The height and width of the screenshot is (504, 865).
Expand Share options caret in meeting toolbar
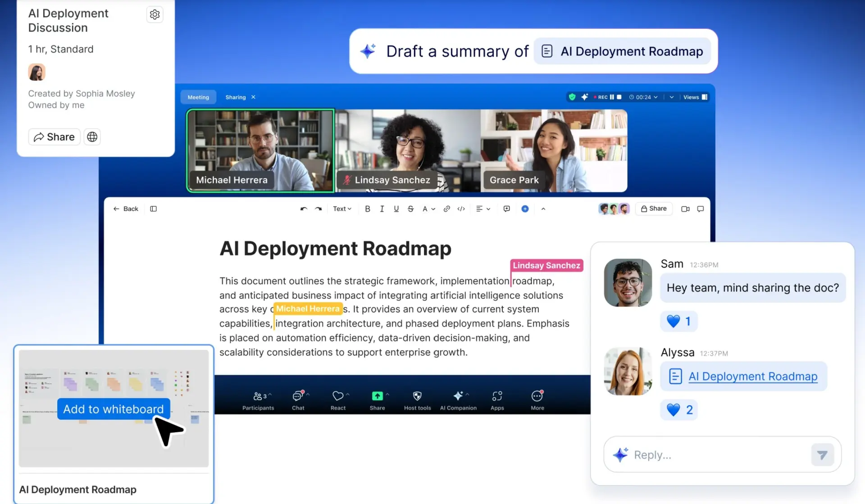click(x=387, y=395)
